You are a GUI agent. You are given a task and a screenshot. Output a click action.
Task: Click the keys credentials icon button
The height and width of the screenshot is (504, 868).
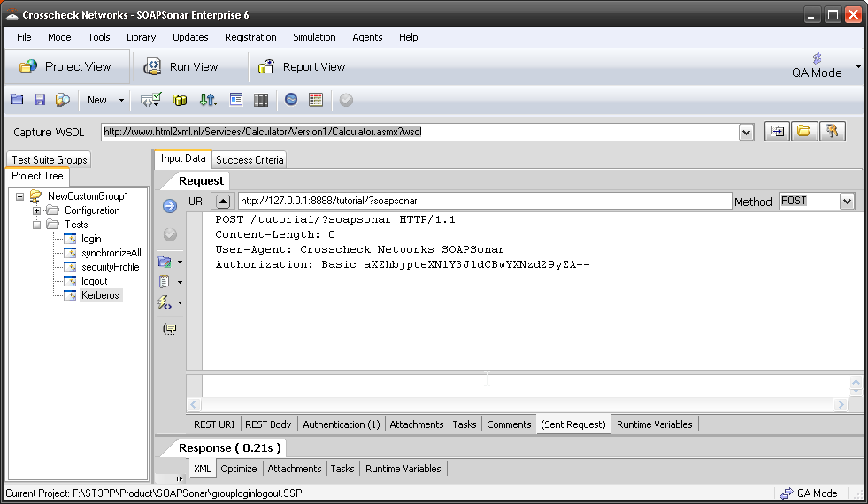pos(832,132)
